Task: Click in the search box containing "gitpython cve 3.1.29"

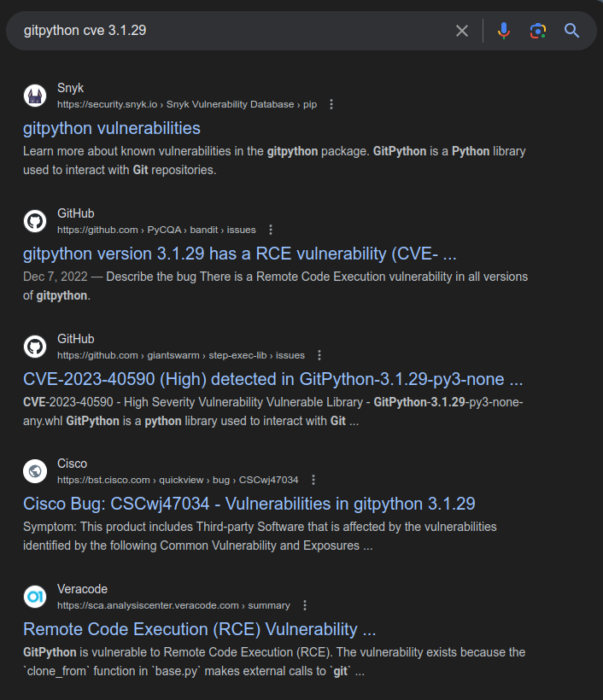Action: [231, 31]
